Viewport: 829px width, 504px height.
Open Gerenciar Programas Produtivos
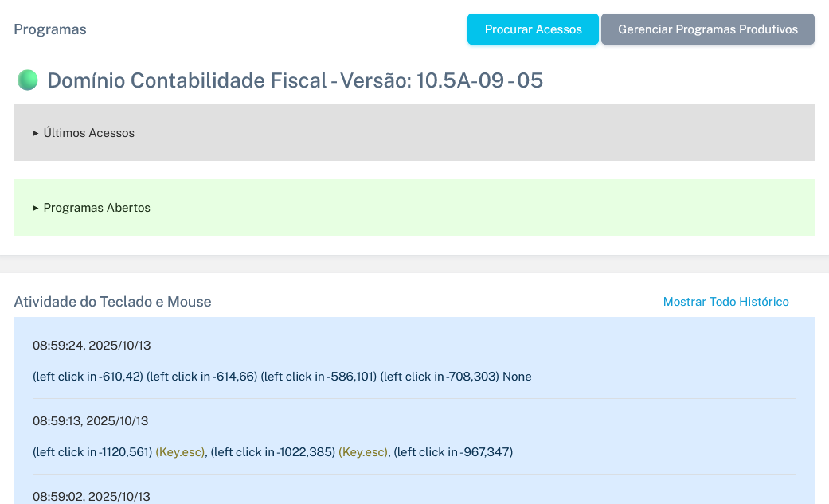click(707, 29)
